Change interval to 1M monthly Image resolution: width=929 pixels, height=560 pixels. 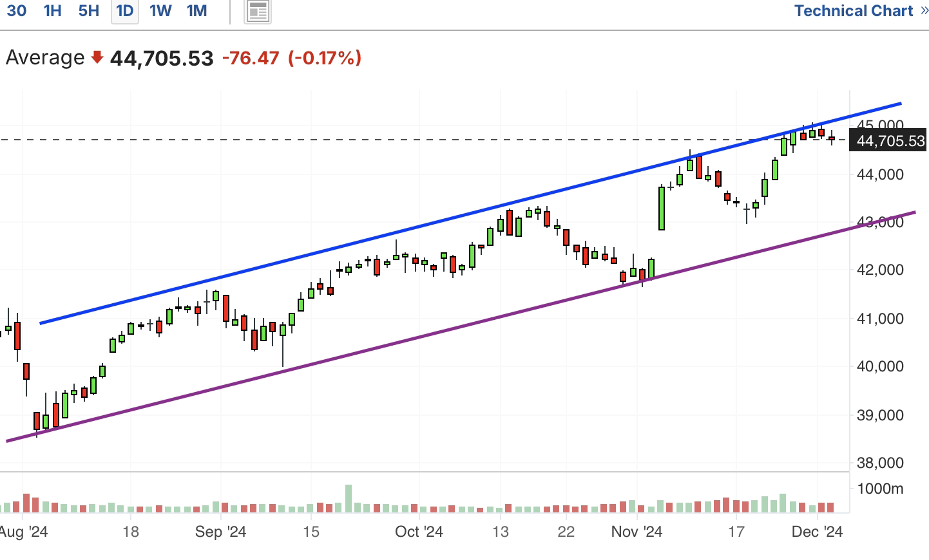click(x=196, y=10)
